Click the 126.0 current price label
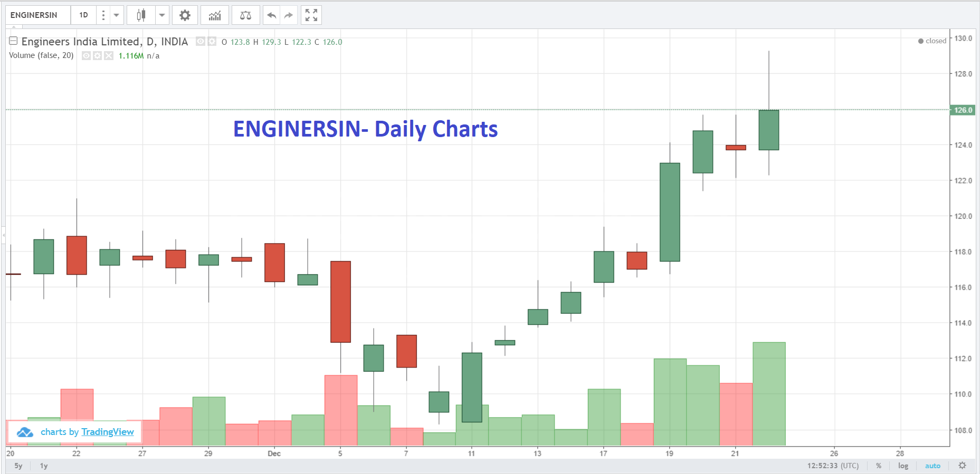The image size is (980, 474). (963, 110)
